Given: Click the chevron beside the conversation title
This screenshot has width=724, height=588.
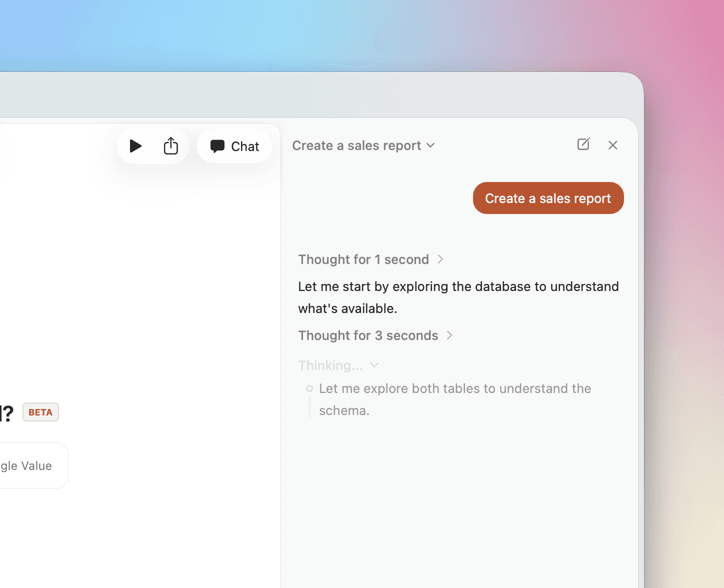Looking at the screenshot, I should point(430,145).
